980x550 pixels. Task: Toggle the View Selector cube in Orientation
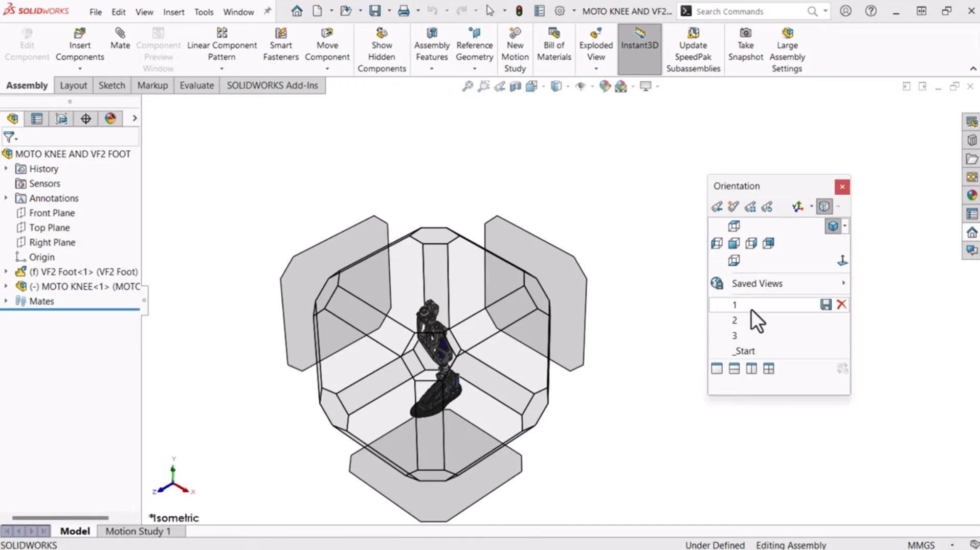(824, 207)
